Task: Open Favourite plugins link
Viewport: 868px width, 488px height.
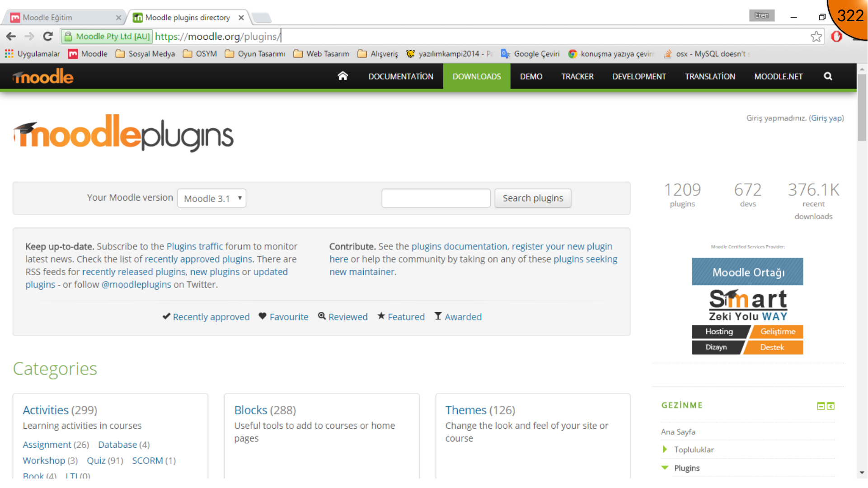Action: coord(289,317)
